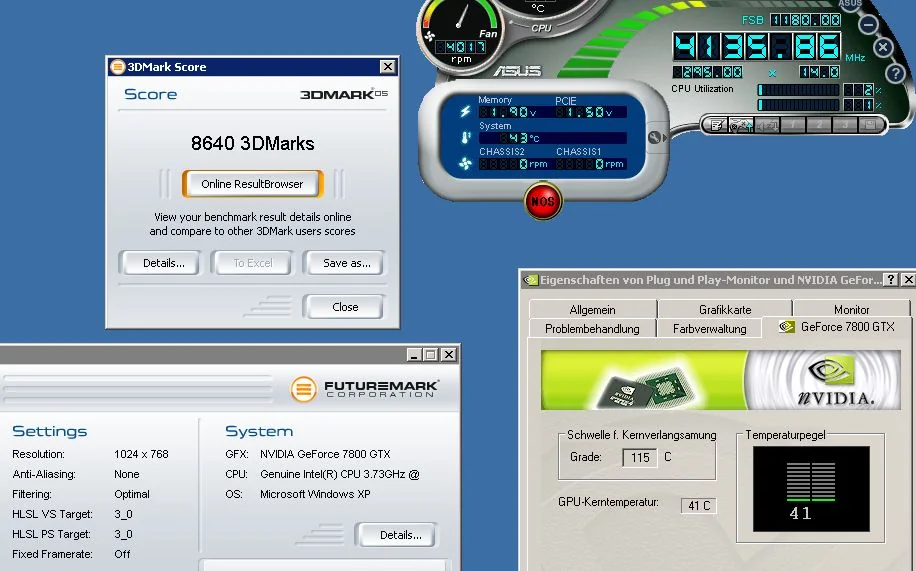Screen dimensions: 916x571
Task: Open the AI Booster settings notepad icon
Action: 717,124
